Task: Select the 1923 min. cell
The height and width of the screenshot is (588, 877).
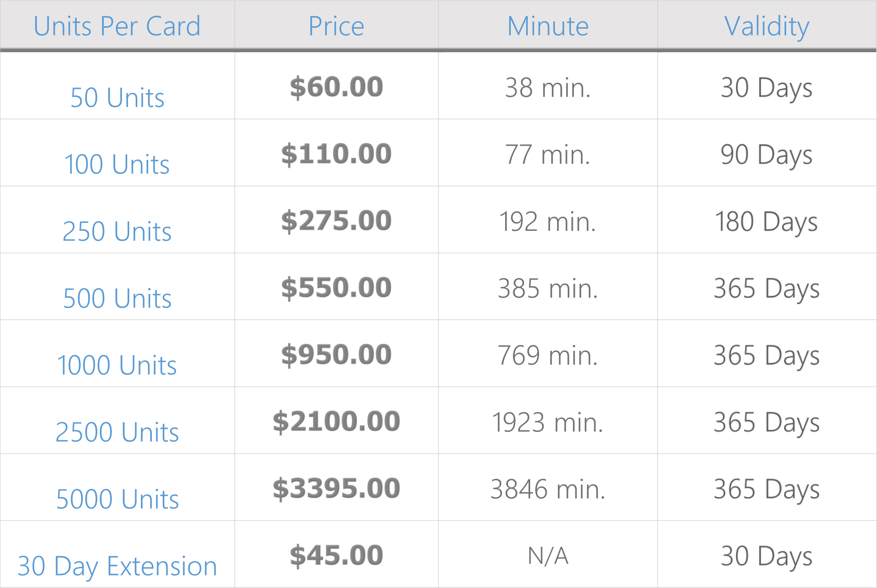Action: (x=548, y=423)
